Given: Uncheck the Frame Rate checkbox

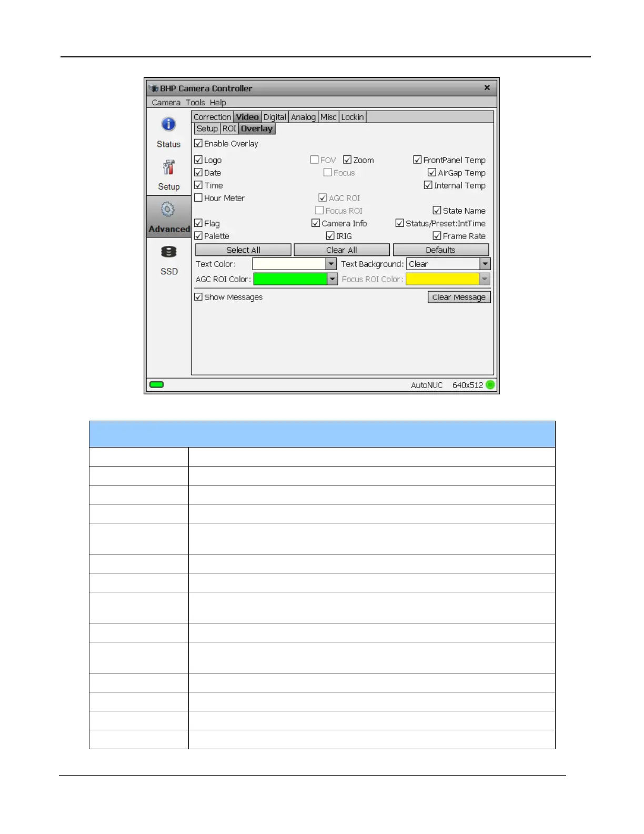Looking at the screenshot, I should [x=437, y=235].
